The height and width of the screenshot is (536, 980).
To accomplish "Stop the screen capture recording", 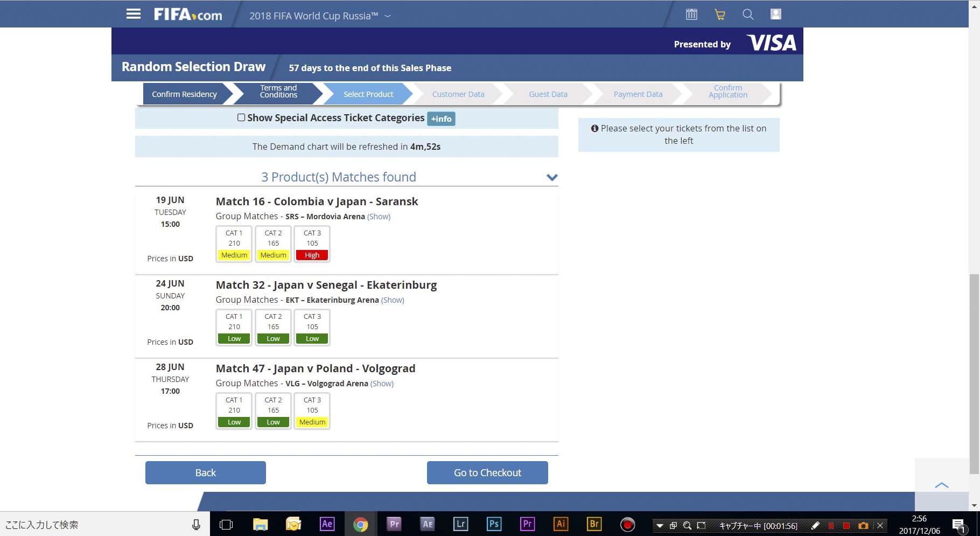I will point(846,526).
